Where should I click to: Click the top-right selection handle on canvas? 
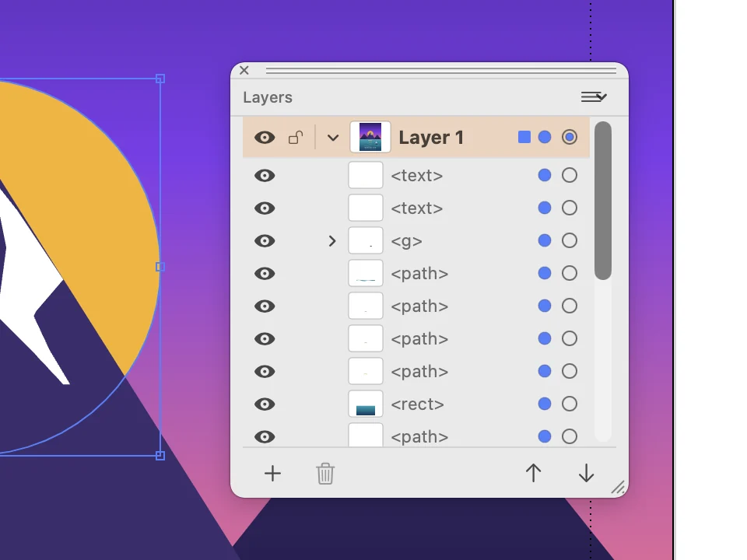(160, 79)
